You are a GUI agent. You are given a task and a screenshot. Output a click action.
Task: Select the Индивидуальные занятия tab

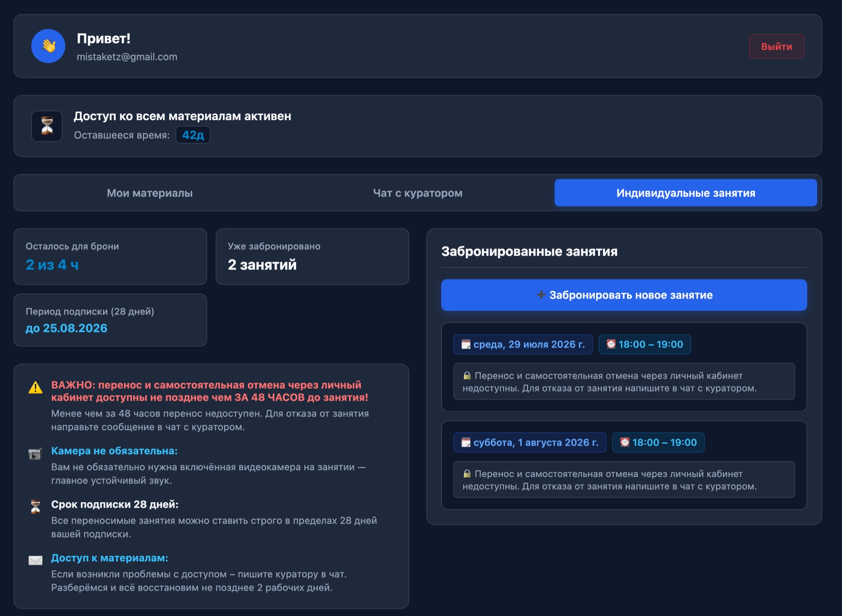(x=685, y=193)
